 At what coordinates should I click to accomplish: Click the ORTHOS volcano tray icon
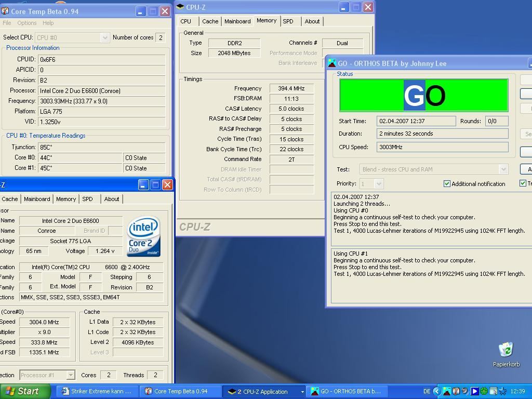pyautogui.click(x=447, y=391)
